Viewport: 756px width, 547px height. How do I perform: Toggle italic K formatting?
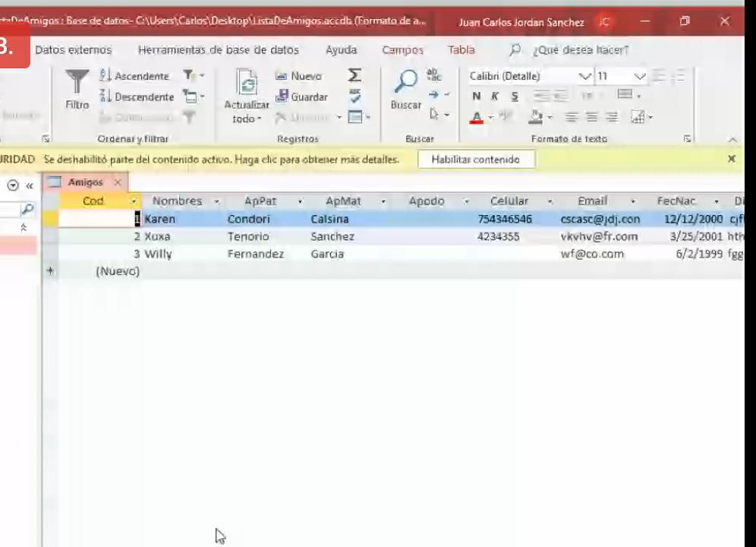click(x=495, y=96)
